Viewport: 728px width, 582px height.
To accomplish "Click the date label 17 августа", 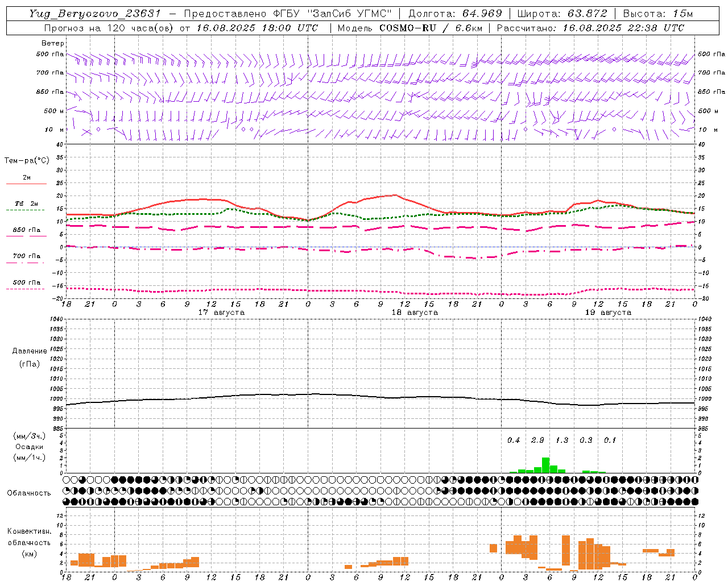I will pyautogui.click(x=221, y=313).
